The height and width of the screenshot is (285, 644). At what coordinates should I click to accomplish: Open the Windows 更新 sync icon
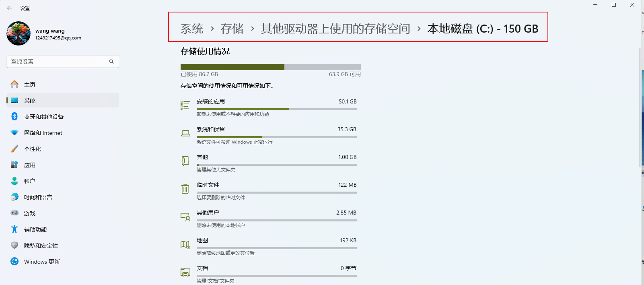coord(14,261)
